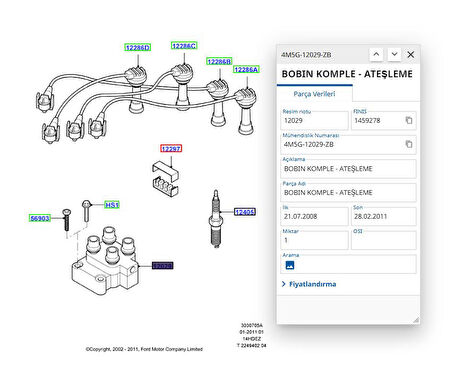Grab the panel resize handle corner
Viewport: 452px width, 384px height.
pos(416,320)
